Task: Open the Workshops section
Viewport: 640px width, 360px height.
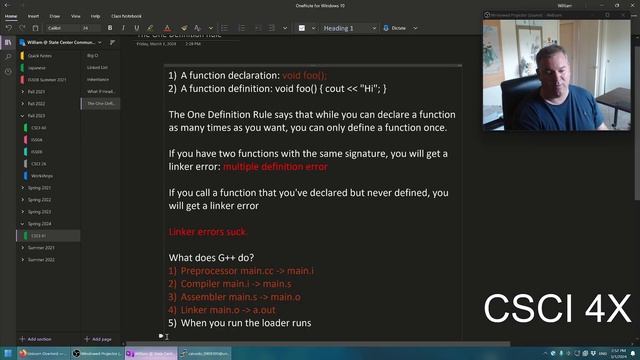Action: click(x=42, y=176)
